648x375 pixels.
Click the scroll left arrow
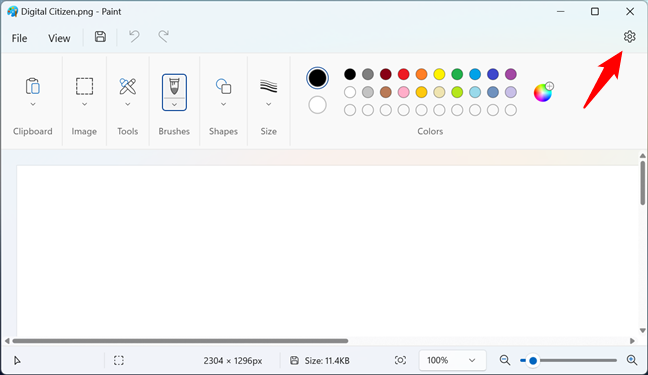click(x=7, y=341)
